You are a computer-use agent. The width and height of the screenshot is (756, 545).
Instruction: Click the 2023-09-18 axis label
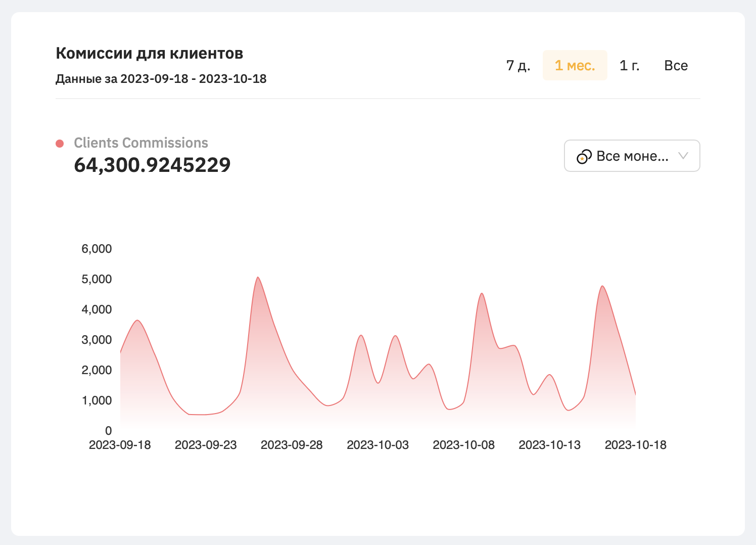click(120, 445)
